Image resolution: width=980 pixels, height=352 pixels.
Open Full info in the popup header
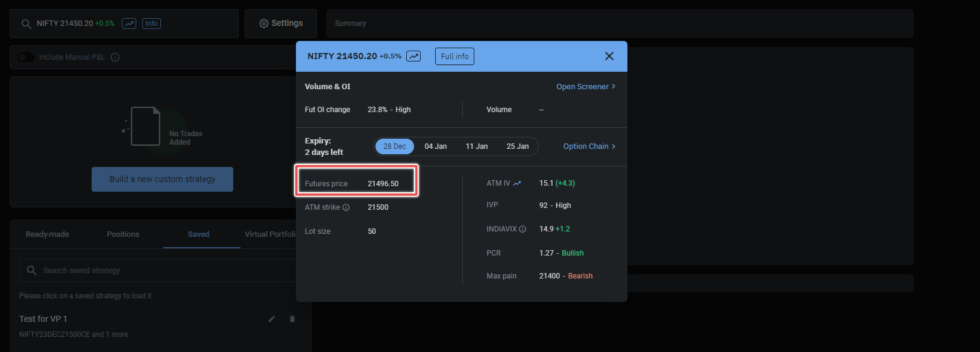pyautogui.click(x=454, y=56)
